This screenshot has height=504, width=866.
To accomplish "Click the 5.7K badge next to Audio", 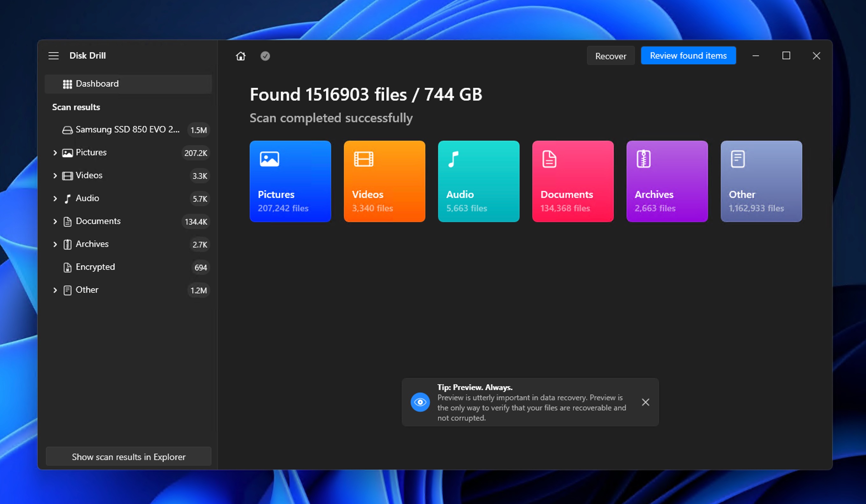I will click(200, 199).
